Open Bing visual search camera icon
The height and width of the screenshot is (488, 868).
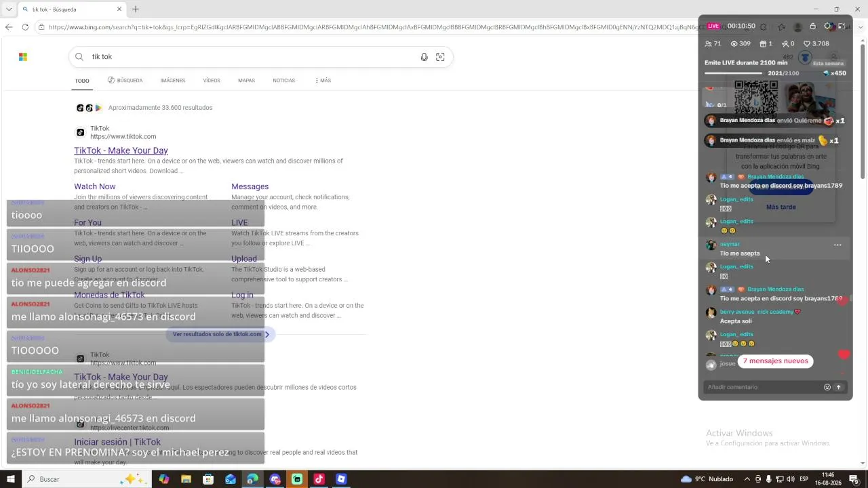click(x=440, y=57)
